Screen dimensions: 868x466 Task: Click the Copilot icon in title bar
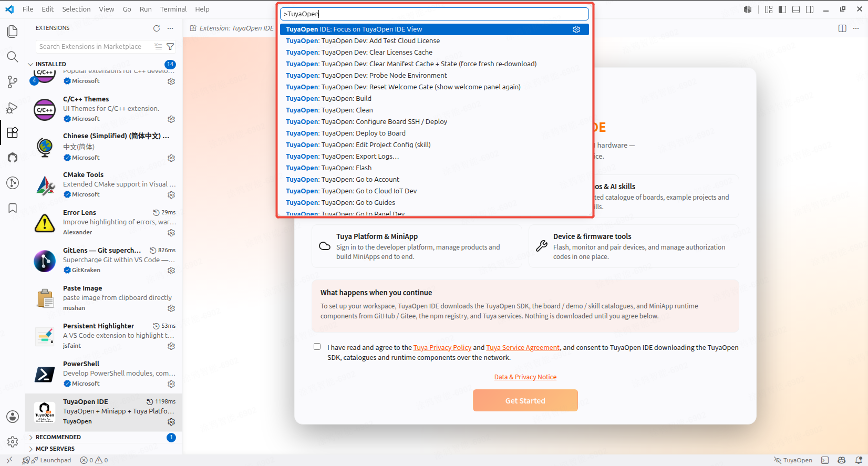(748, 9)
